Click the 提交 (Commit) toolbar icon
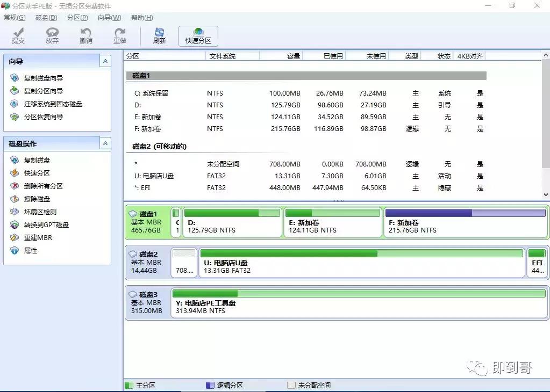Screen dimensions: 550x392 point(18,35)
